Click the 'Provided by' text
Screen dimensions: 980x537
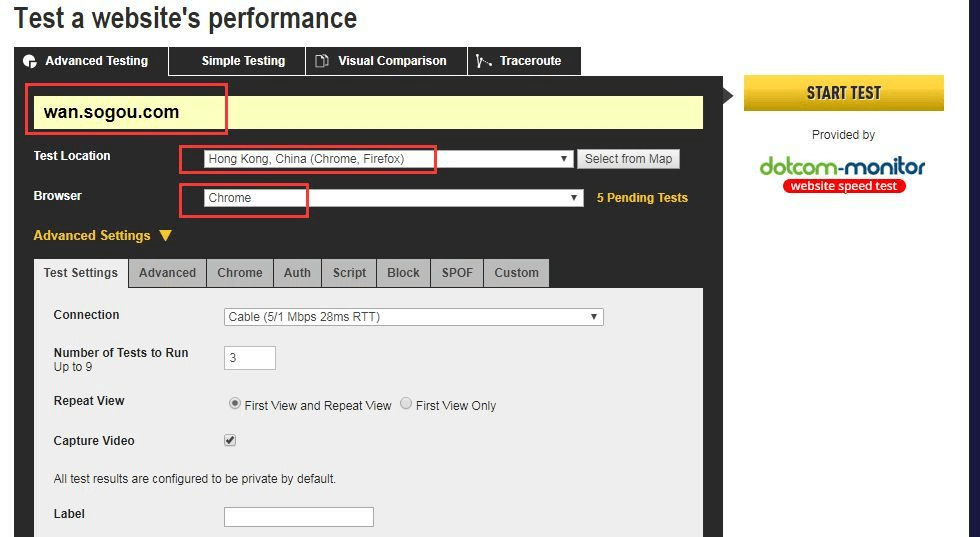click(843, 135)
